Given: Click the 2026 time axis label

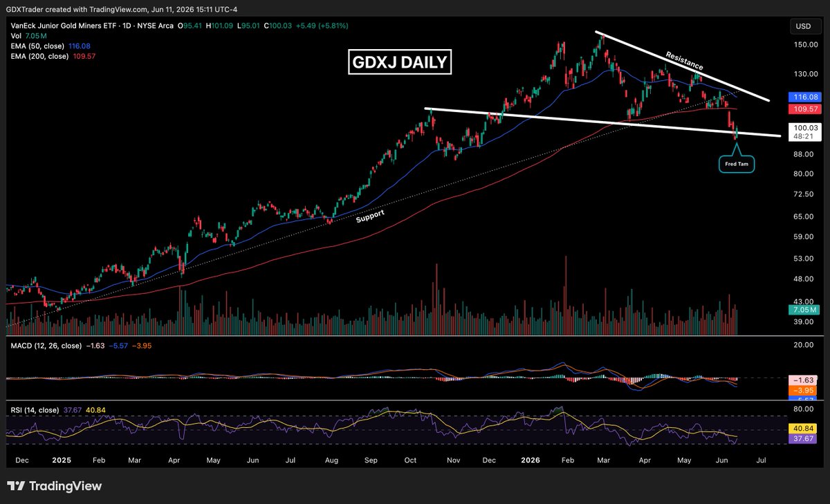Looking at the screenshot, I should (x=529, y=459).
